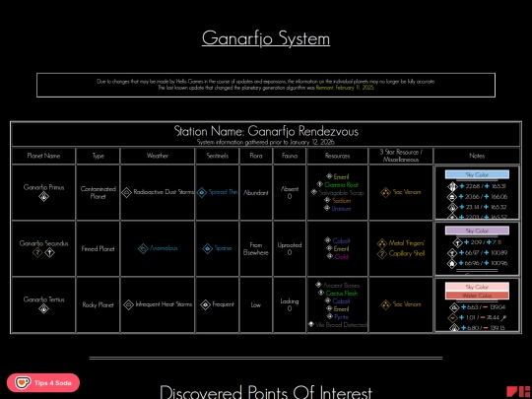Click the small wrench icon after 74.44
The width and height of the screenshot is (532, 399).
pyautogui.click(x=503, y=318)
